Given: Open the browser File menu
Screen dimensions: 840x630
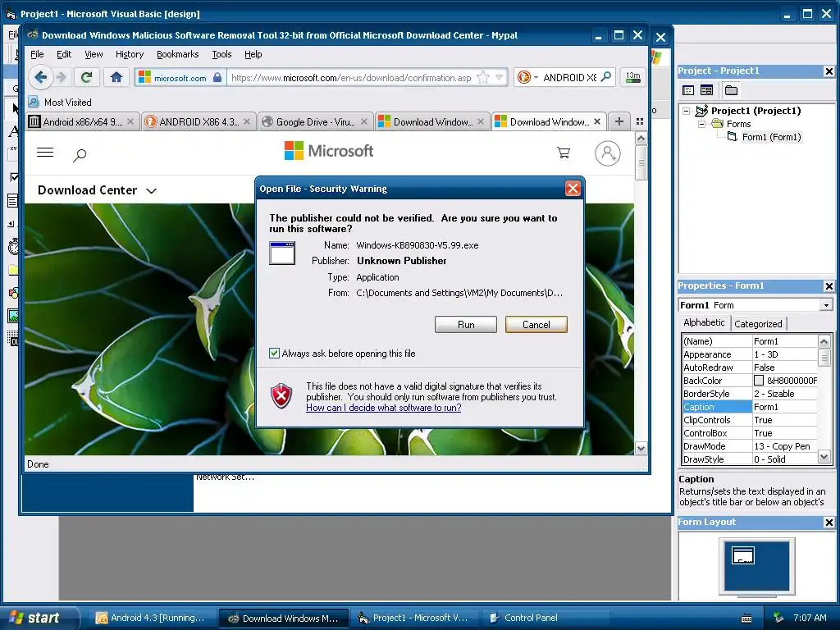Looking at the screenshot, I should click(37, 54).
